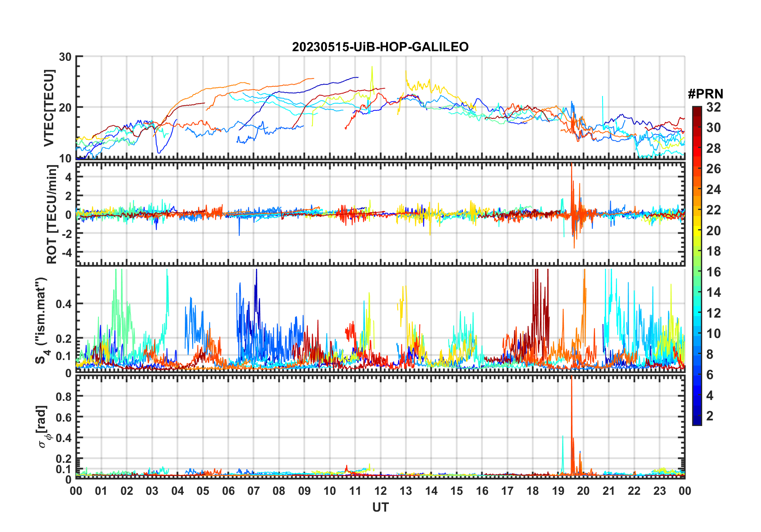Screen dimensions: 761x532
Task: Click inside the VTEC plot panel
Action: point(380,108)
